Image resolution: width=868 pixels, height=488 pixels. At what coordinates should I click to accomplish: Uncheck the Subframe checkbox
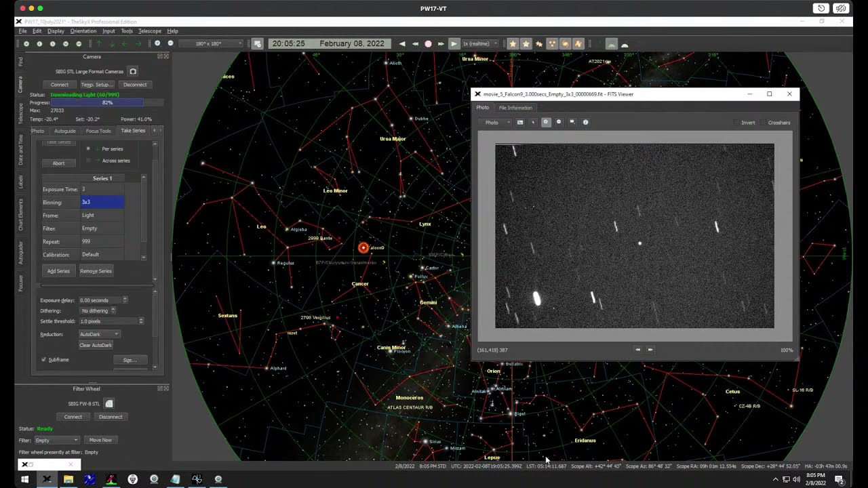click(x=43, y=359)
